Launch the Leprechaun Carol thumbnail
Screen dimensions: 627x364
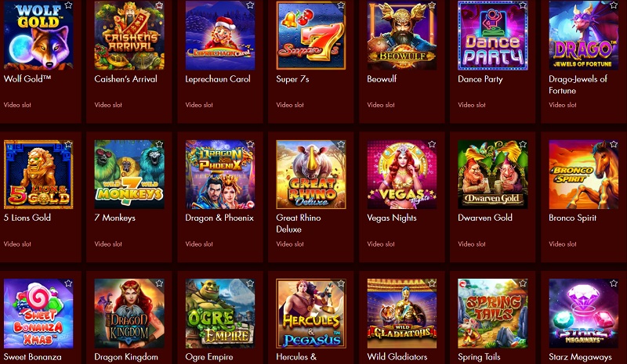(x=220, y=35)
